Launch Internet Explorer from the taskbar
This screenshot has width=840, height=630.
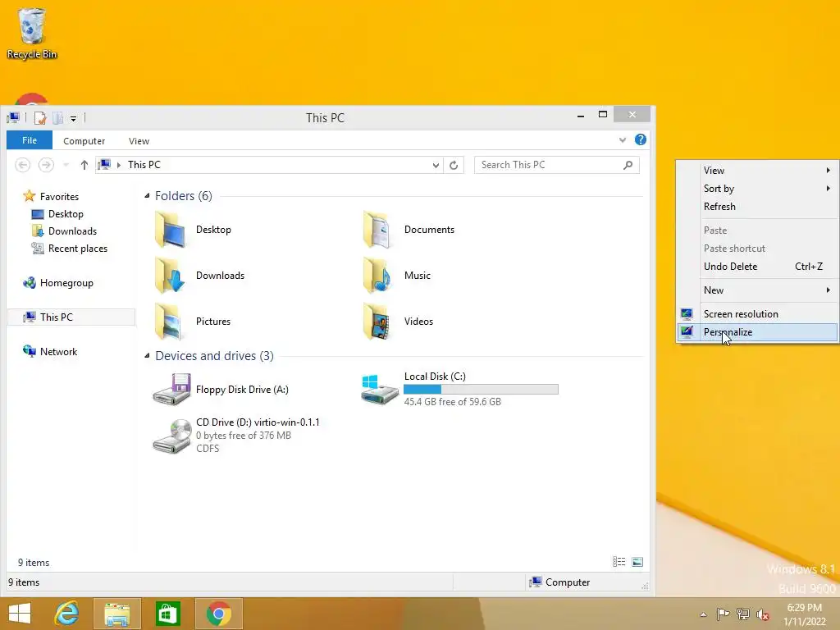click(x=67, y=614)
